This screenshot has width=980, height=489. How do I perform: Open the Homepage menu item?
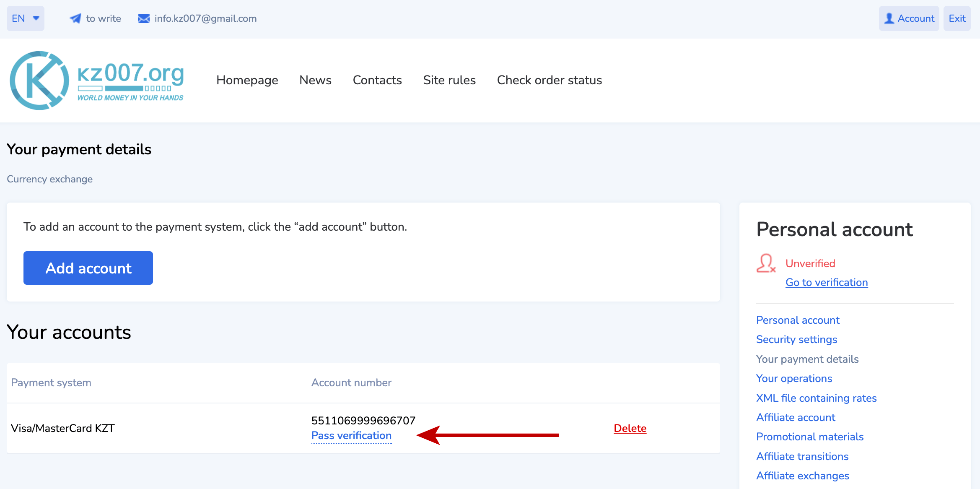(x=247, y=80)
